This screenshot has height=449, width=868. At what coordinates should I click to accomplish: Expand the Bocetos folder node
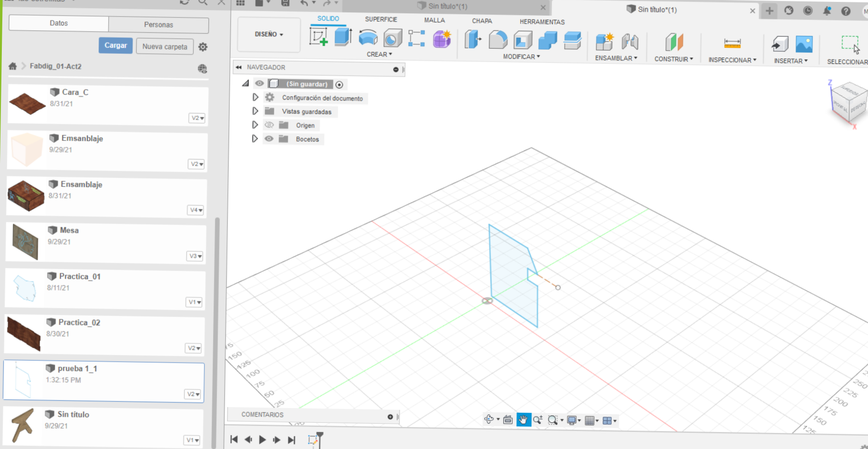[x=255, y=138]
